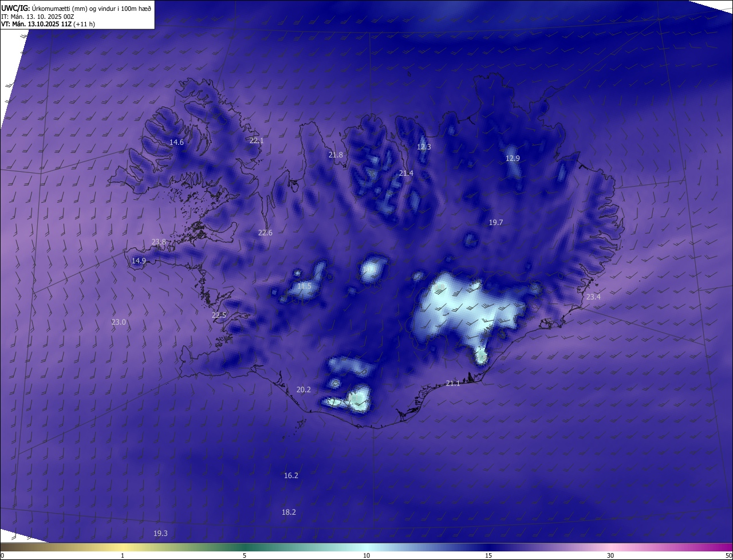Image resolution: width=733 pixels, height=560 pixels.
Task: Click the 1 tick on the color scale
Action: (x=123, y=555)
